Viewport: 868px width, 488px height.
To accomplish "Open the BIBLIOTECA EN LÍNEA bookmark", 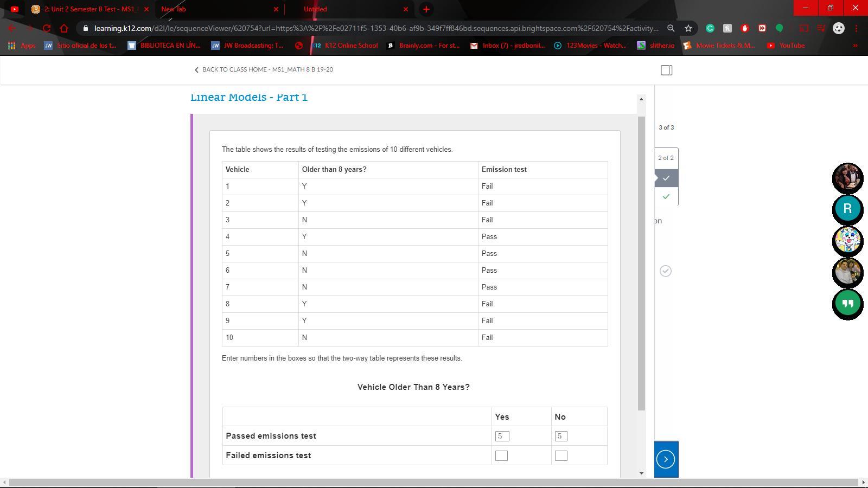I will point(164,46).
